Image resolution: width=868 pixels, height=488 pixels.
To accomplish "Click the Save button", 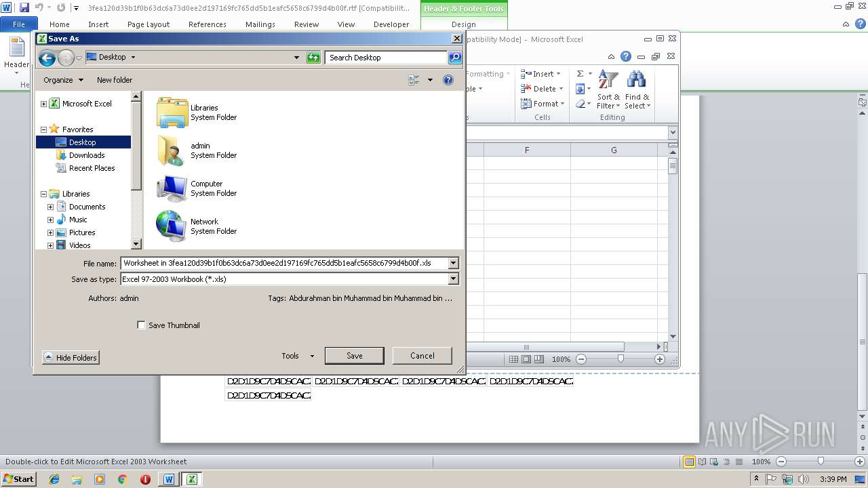I will (355, 356).
